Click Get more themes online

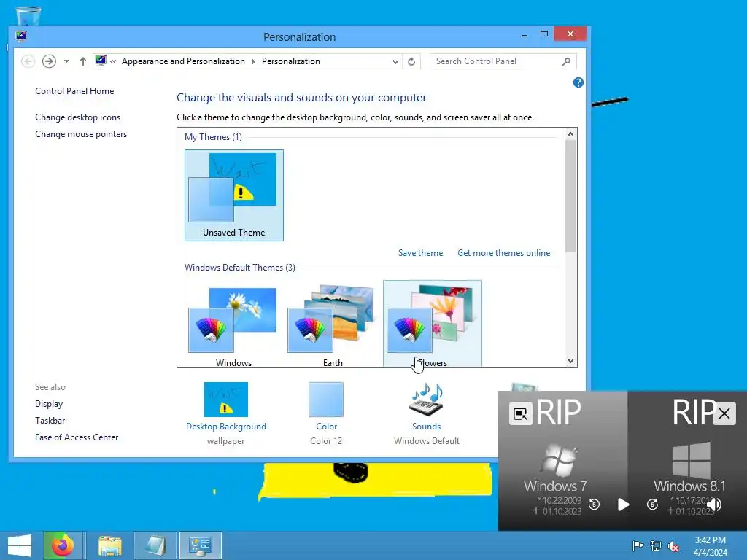[504, 253]
